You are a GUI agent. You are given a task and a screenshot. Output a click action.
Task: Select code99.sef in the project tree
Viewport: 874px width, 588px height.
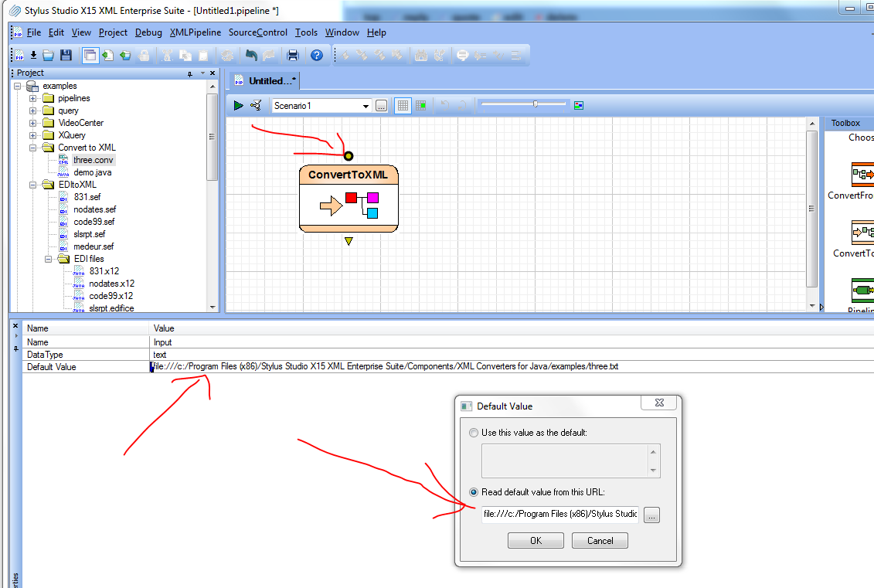(94, 222)
